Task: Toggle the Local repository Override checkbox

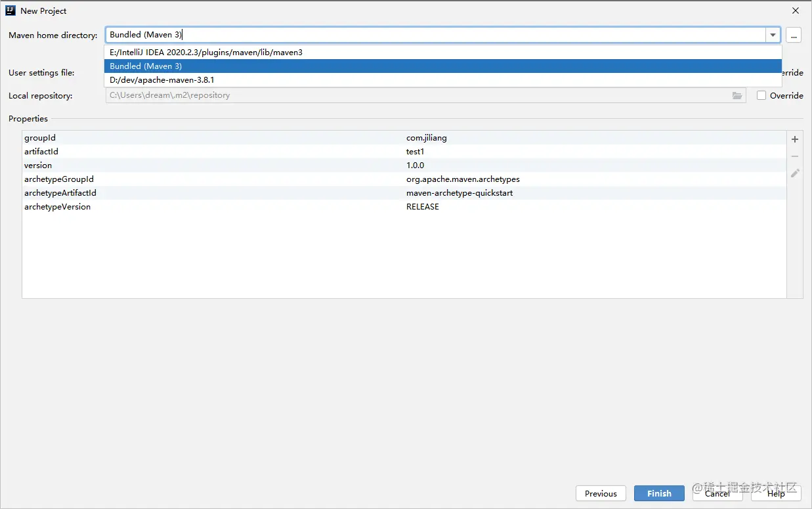Action: click(x=761, y=95)
